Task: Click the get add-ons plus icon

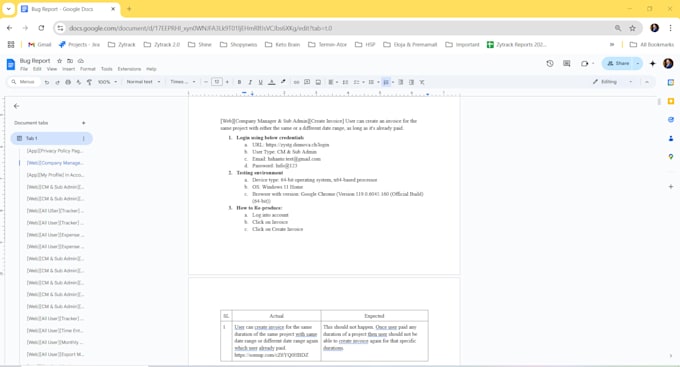Action: 671,187
